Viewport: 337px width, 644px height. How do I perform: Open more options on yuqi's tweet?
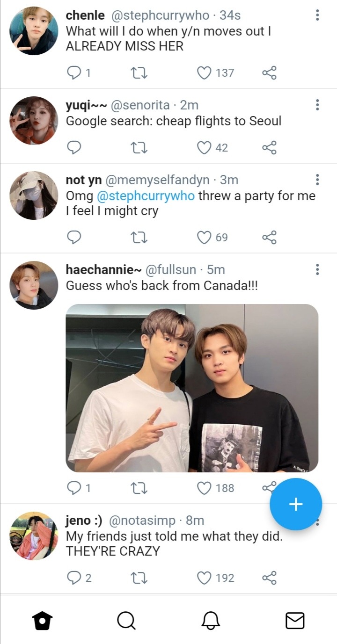317,105
